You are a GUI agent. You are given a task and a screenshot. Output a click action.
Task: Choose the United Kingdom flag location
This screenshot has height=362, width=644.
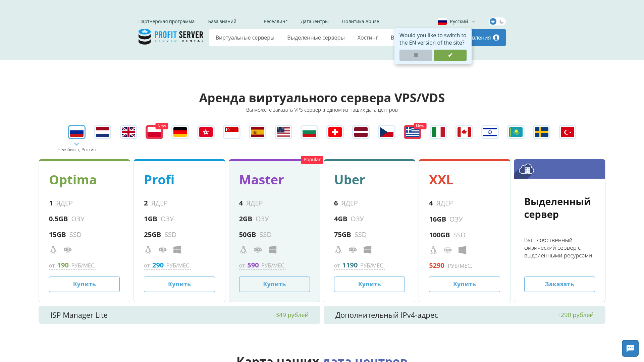pos(128,132)
